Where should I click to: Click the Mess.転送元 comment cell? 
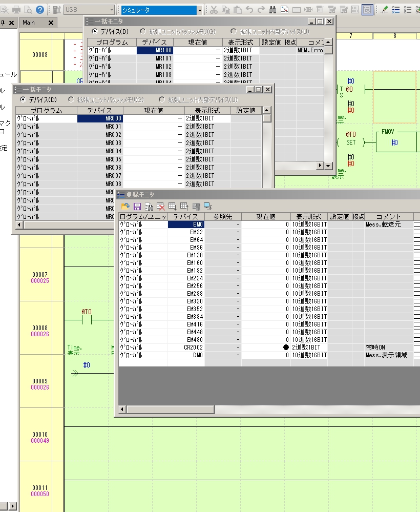point(389,224)
